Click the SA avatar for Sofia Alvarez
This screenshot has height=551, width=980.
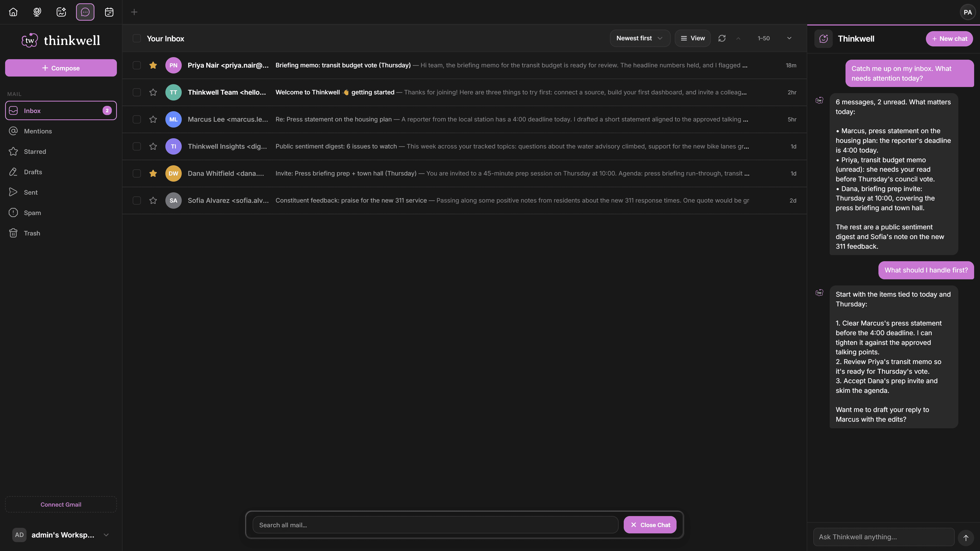174,201
